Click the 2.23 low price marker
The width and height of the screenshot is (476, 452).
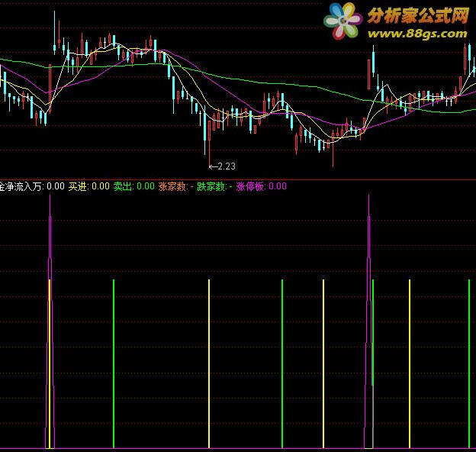[x=223, y=166]
